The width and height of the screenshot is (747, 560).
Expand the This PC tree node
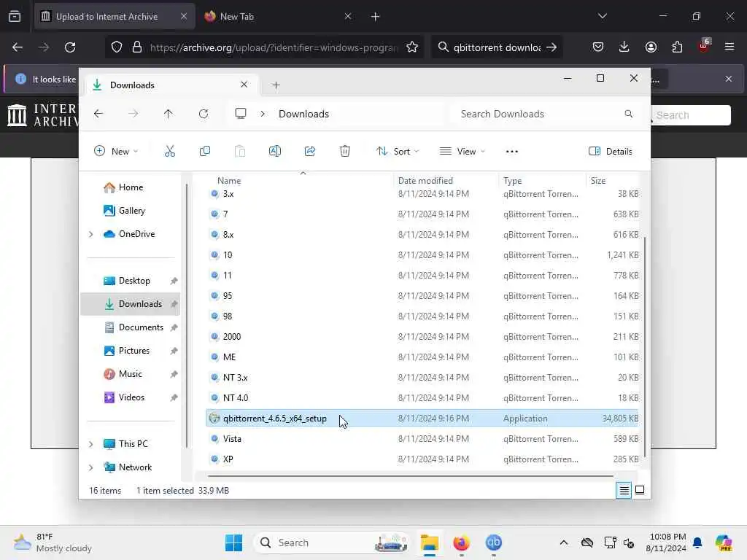(x=90, y=444)
